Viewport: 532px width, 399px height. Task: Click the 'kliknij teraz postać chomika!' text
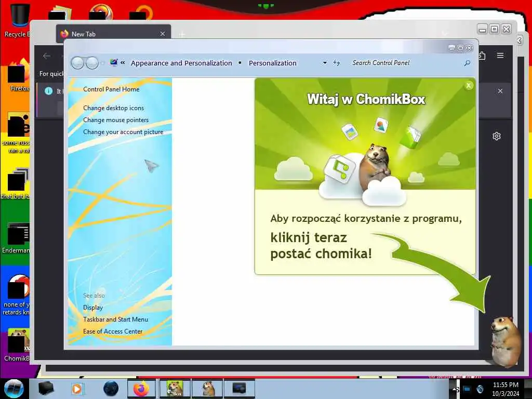click(321, 245)
